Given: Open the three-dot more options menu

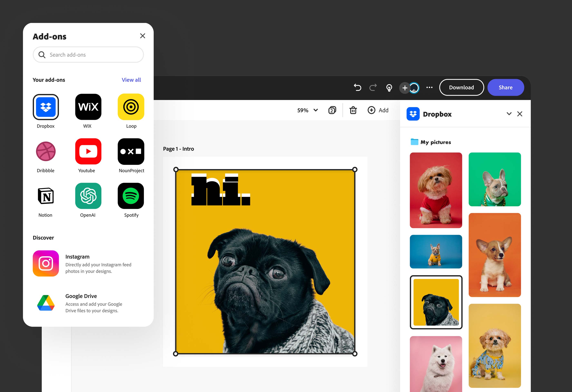Looking at the screenshot, I should pos(429,87).
